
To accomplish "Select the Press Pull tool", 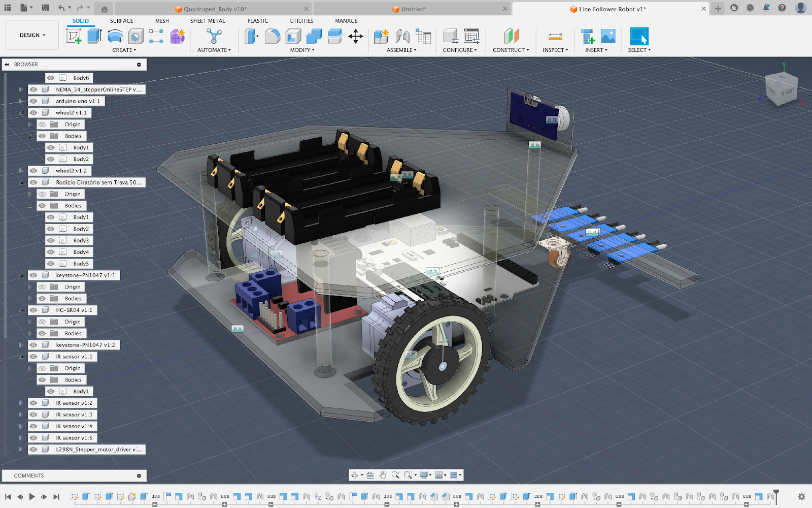I will tap(252, 37).
